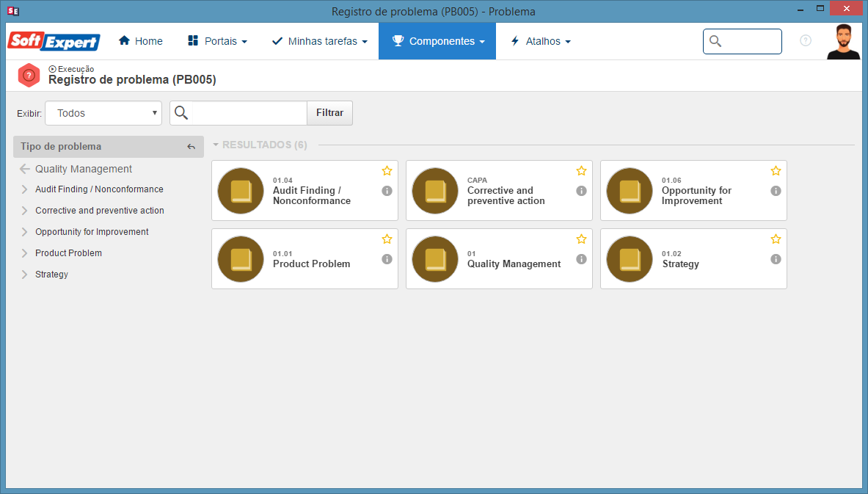868x494 pixels.
Task: Open the Exibir dropdown showing Todos
Action: (x=103, y=113)
